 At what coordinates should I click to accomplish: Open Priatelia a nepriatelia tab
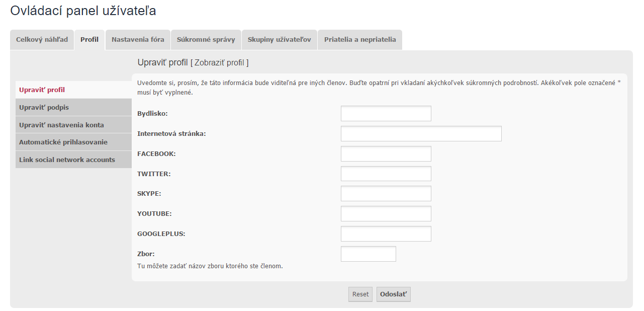tap(360, 40)
